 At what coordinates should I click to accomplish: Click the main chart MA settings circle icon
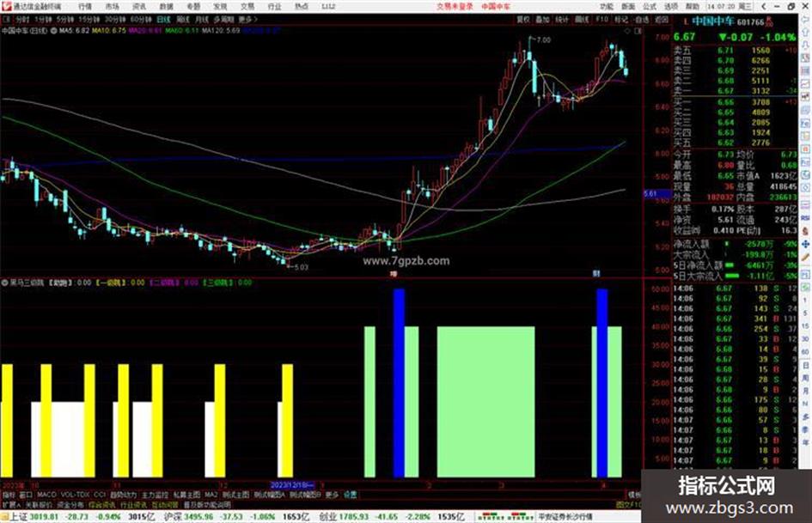(x=53, y=31)
